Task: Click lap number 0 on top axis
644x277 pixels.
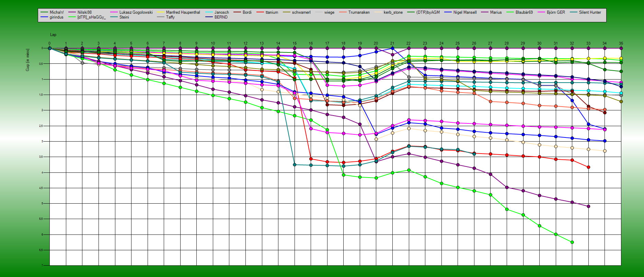Action: [49, 44]
